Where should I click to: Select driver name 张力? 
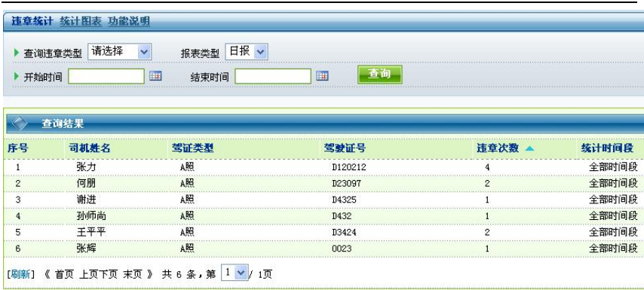click(x=86, y=167)
